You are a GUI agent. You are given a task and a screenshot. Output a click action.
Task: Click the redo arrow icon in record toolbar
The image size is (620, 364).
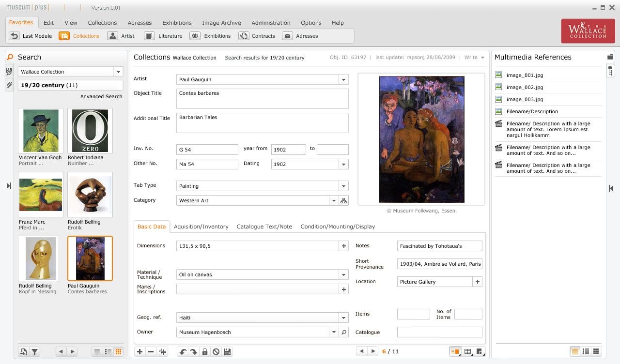(x=193, y=352)
